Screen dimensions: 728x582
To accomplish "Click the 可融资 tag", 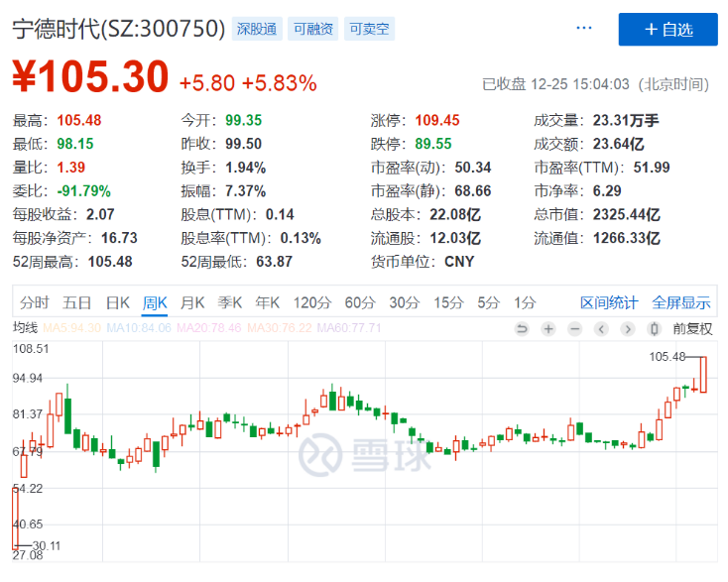I will coord(313,29).
